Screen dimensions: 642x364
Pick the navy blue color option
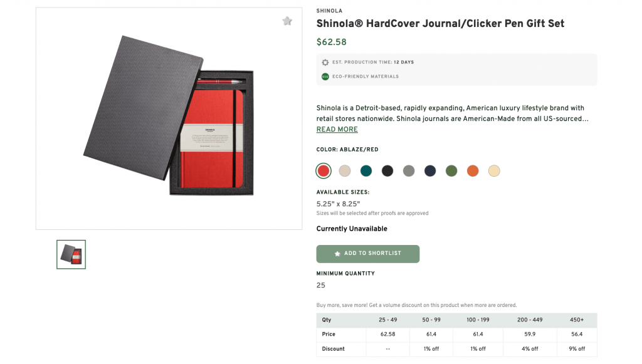pos(430,170)
